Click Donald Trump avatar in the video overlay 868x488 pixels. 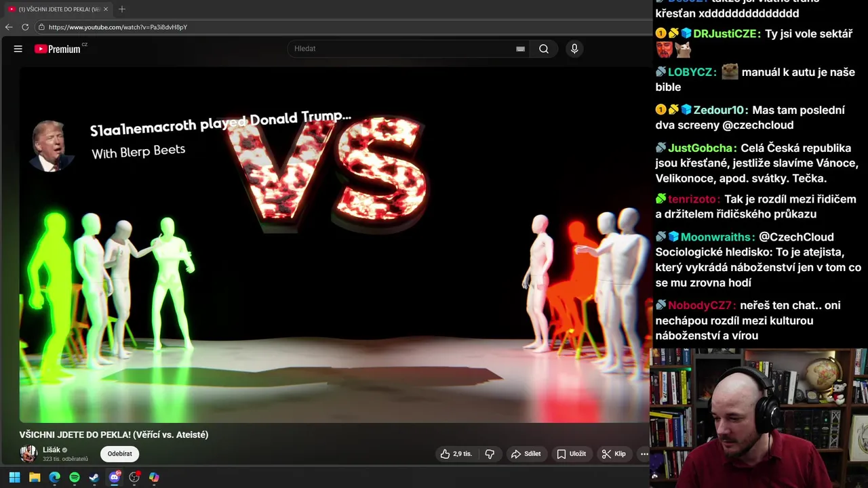click(x=52, y=146)
